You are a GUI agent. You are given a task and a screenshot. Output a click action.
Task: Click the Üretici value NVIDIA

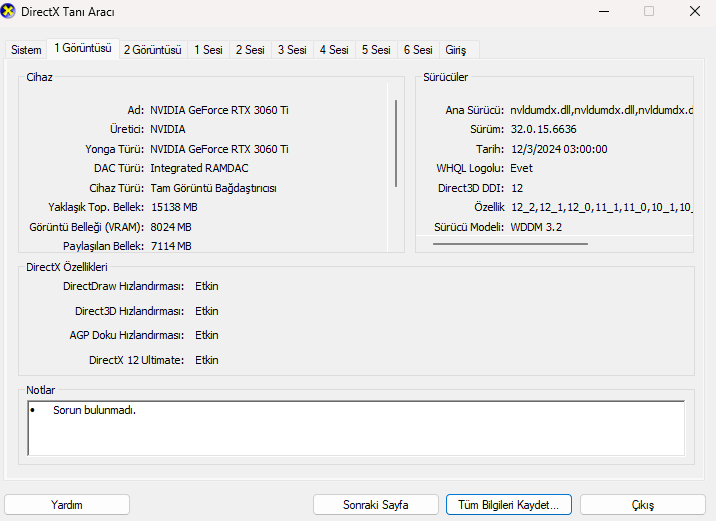[x=168, y=129]
